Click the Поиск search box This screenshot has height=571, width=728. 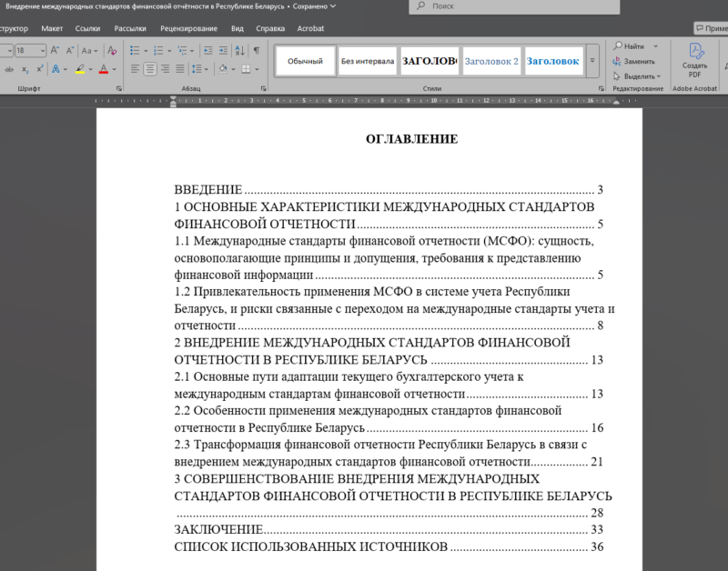(x=514, y=6)
